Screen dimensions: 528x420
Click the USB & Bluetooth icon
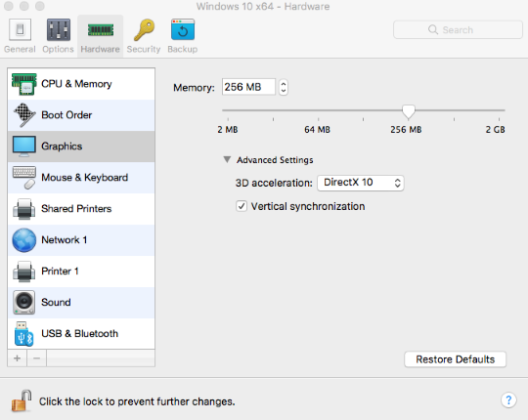click(23, 334)
